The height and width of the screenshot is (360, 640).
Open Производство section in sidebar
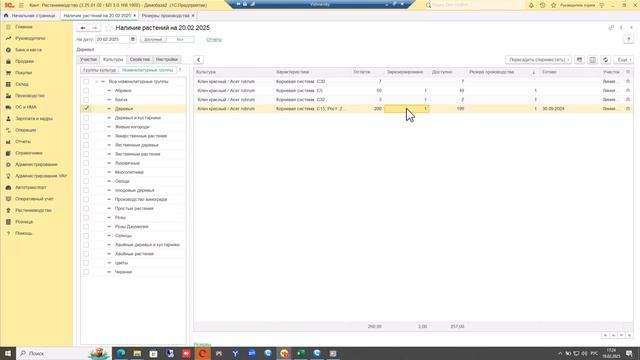coord(30,95)
